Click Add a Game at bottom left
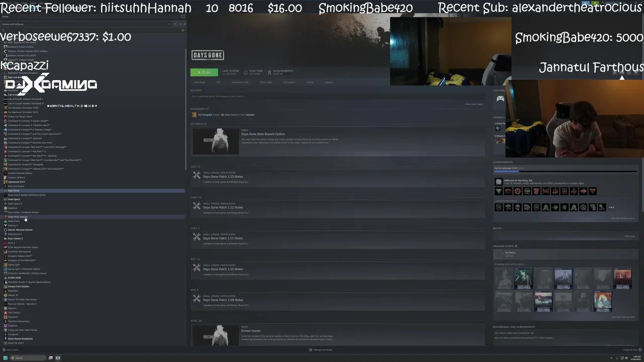The width and height of the screenshot is (644, 362). (x=11, y=349)
